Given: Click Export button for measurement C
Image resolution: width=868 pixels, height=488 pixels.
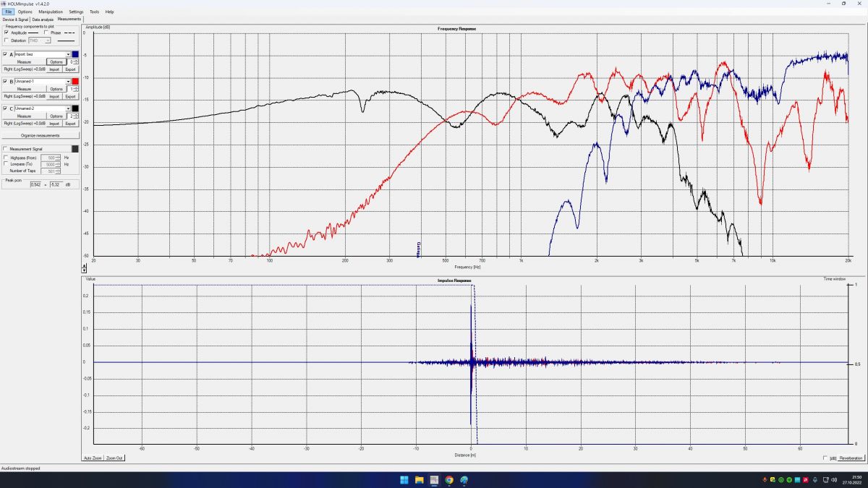Looking at the screenshot, I should point(70,124).
